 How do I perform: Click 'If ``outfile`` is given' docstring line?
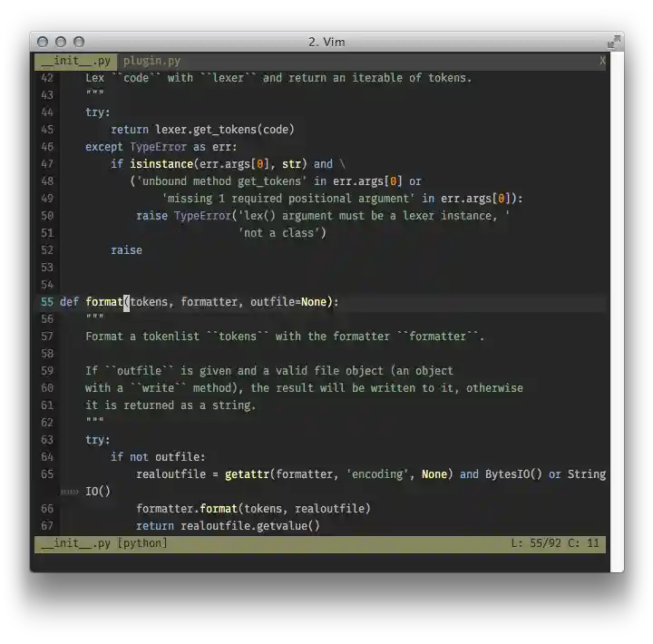click(269, 371)
